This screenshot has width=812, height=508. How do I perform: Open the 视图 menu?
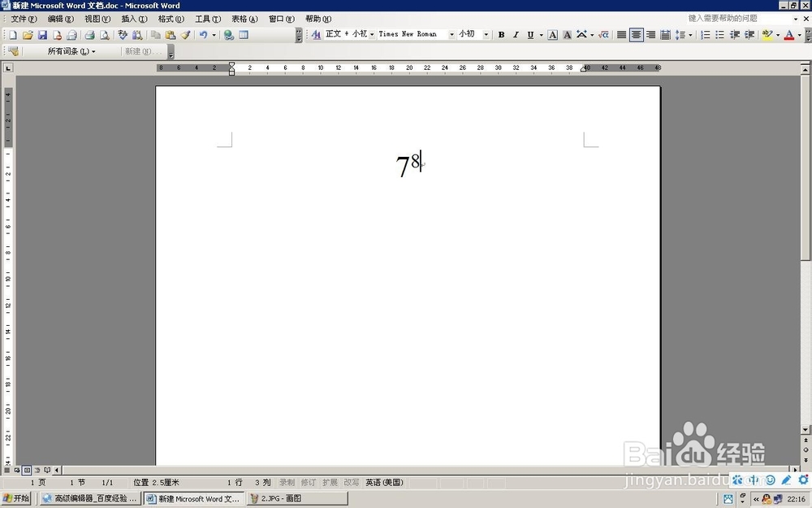(x=97, y=19)
